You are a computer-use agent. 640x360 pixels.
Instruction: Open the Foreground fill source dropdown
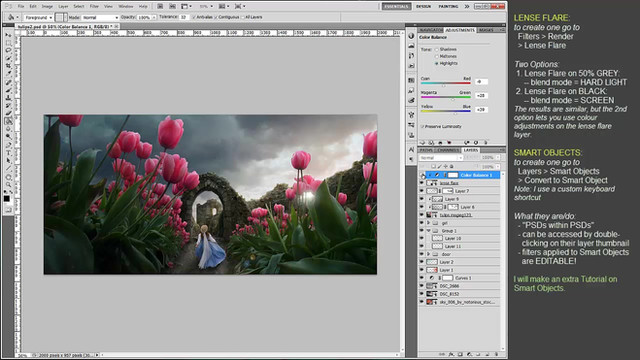[x=38, y=18]
